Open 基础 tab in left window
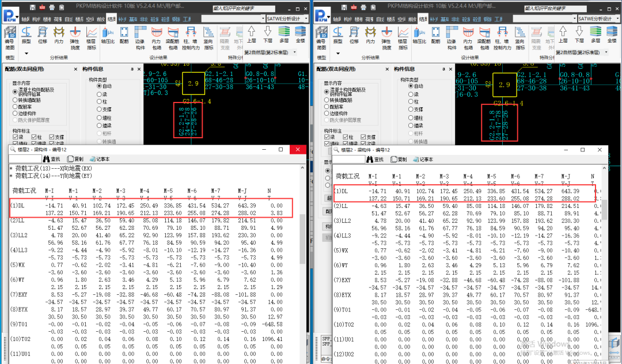The width and height of the screenshot is (622, 364). pyautogui.click(x=133, y=19)
